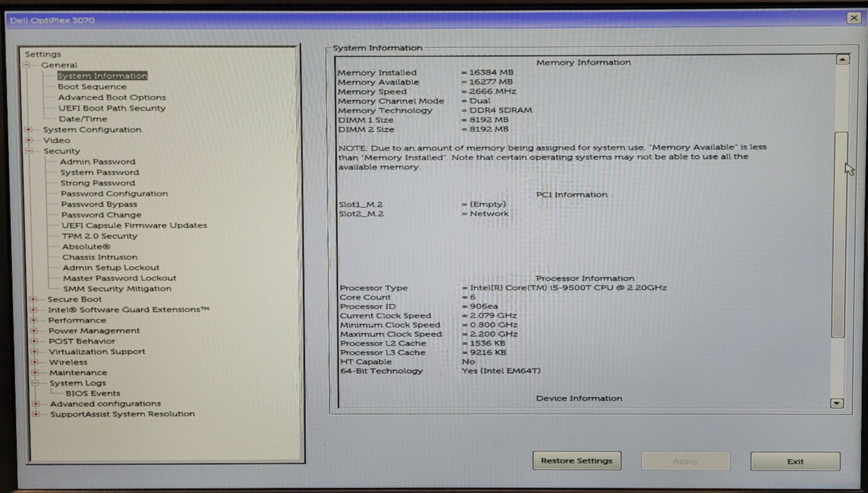Open Password Change settings

tap(101, 215)
